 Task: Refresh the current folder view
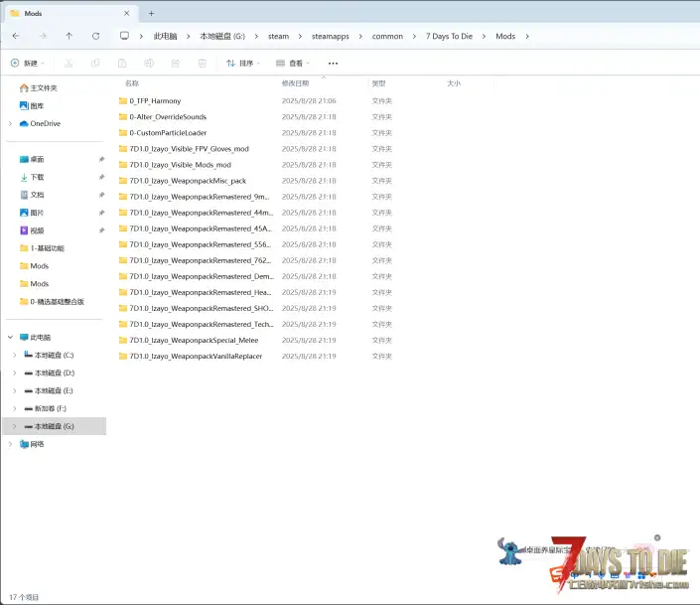point(95,36)
